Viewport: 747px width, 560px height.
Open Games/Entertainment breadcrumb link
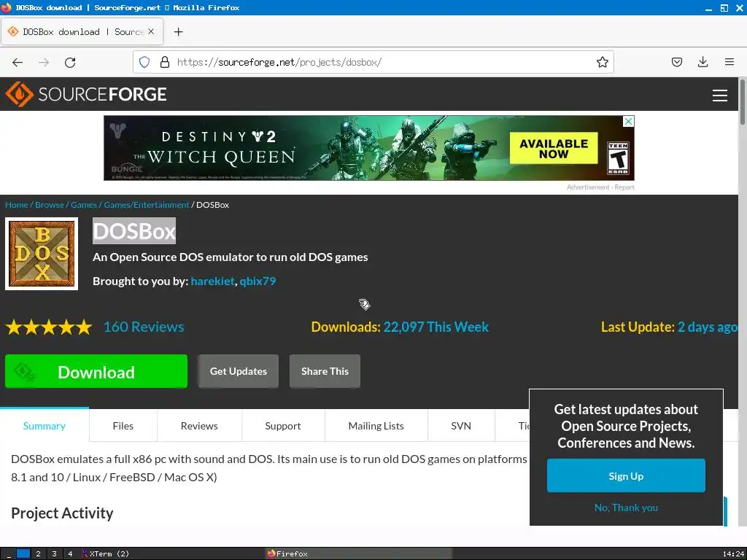coord(147,205)
